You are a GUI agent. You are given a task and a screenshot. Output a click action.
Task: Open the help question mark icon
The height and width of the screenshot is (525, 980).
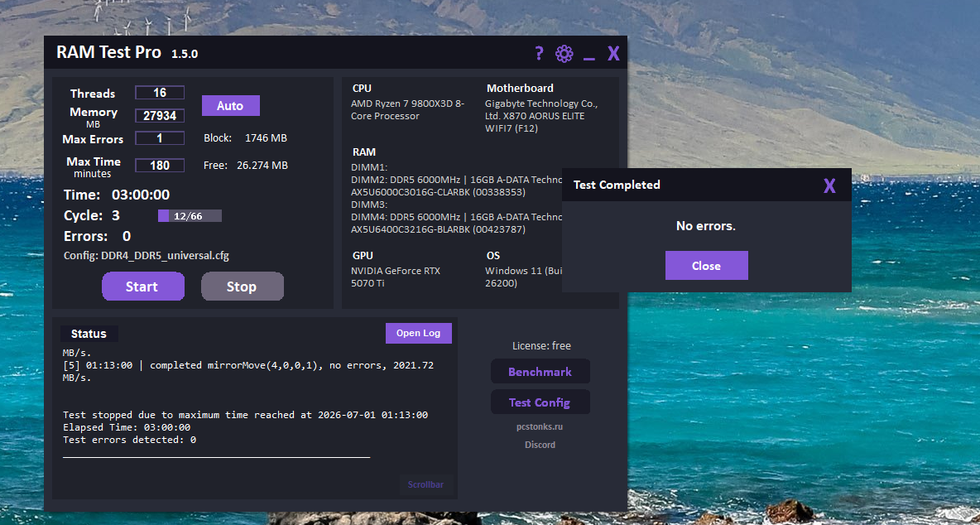pos(540,53)
